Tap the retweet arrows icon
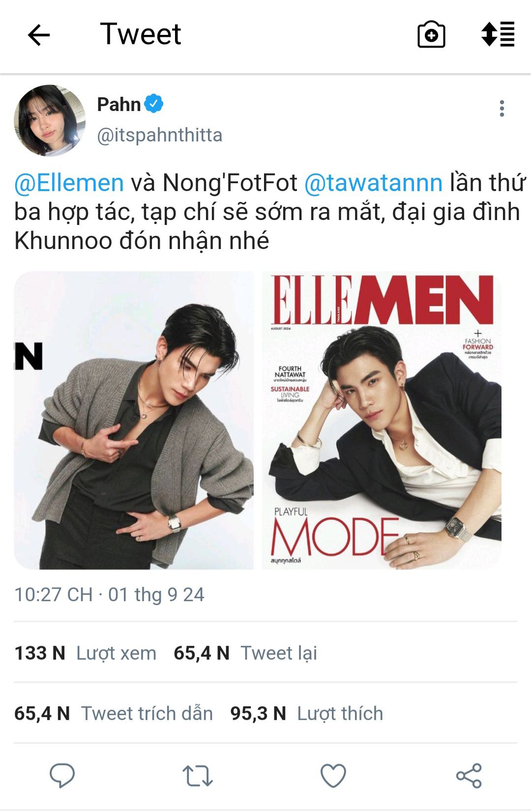This screenshot has width=531, height=812. [x=198, y=776]
